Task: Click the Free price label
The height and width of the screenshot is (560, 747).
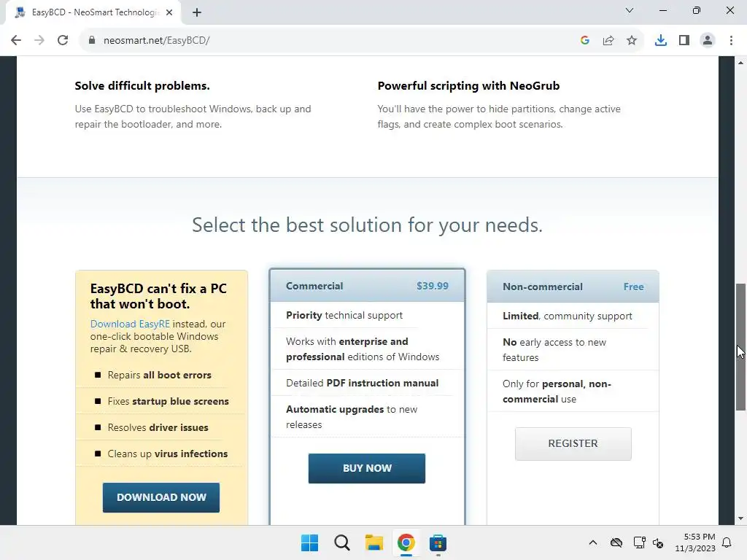Action: [634, 287]
